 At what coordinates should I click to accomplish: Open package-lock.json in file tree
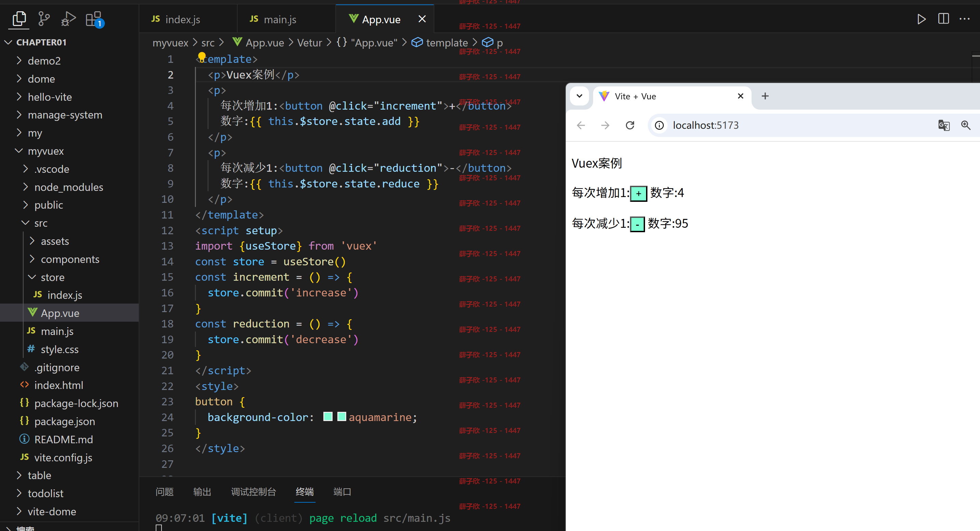pos(70,403)
